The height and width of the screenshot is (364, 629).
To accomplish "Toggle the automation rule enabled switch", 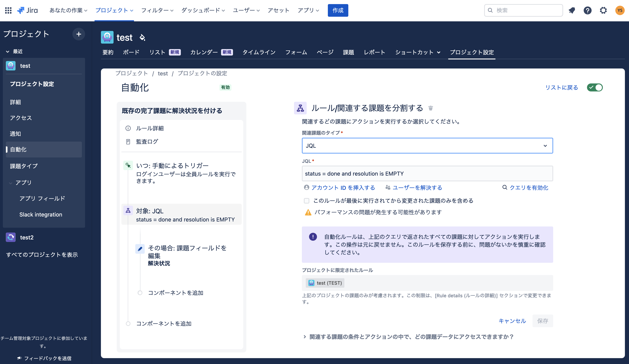I will click(595, 88).
